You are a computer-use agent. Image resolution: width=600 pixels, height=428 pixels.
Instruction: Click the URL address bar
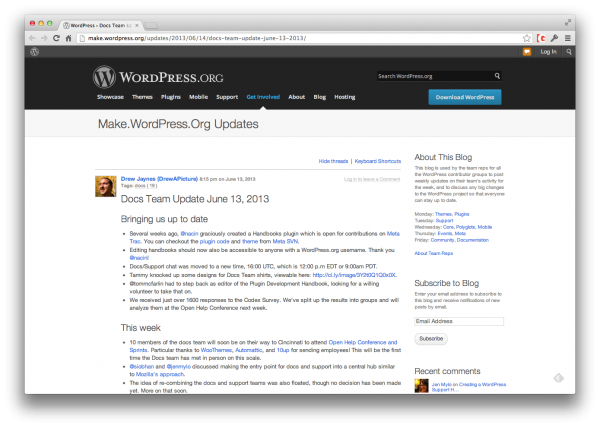(x=298, y=38)
